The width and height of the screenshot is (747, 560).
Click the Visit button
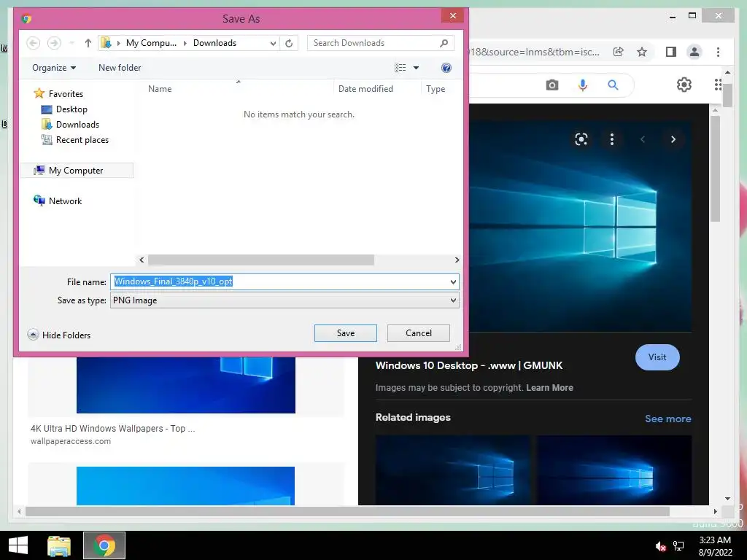point(657,357)
